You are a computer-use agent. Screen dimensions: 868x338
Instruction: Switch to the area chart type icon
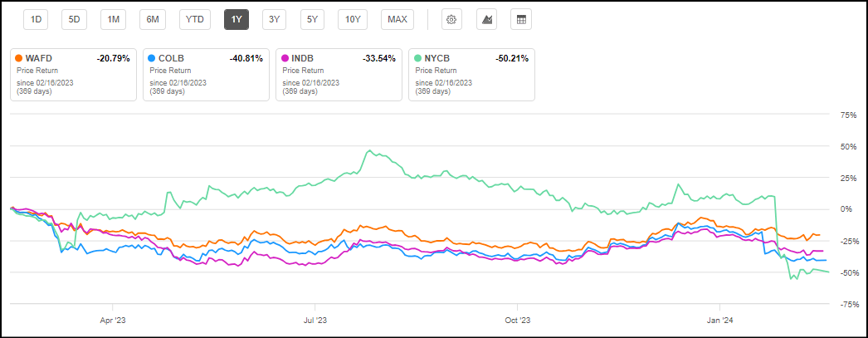[486, 19]
